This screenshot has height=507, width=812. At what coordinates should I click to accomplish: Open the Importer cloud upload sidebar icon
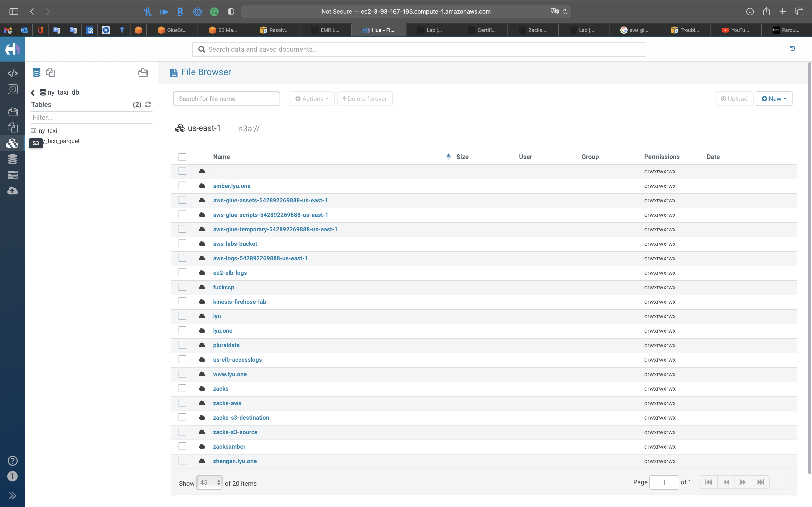(12, 191)
